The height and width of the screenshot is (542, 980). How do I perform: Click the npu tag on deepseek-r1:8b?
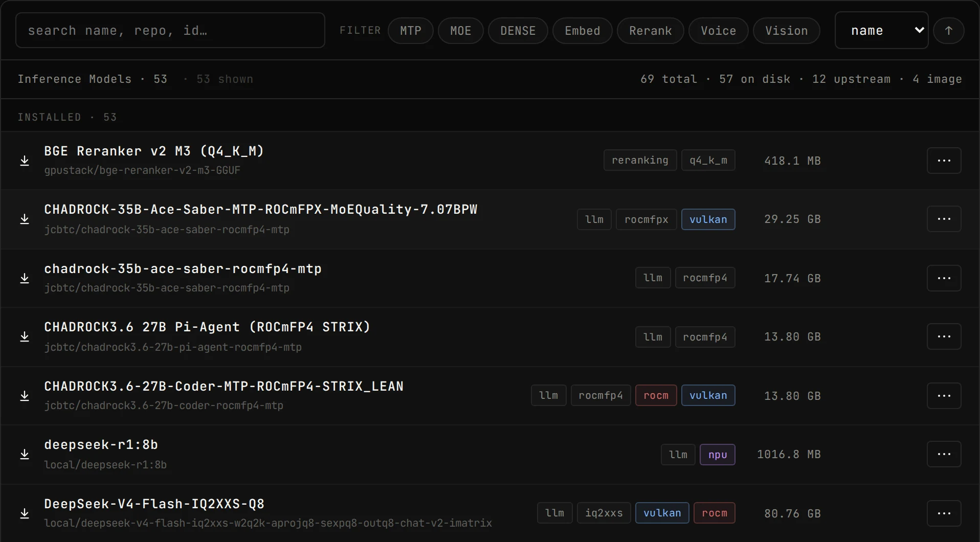coord(718,455)
